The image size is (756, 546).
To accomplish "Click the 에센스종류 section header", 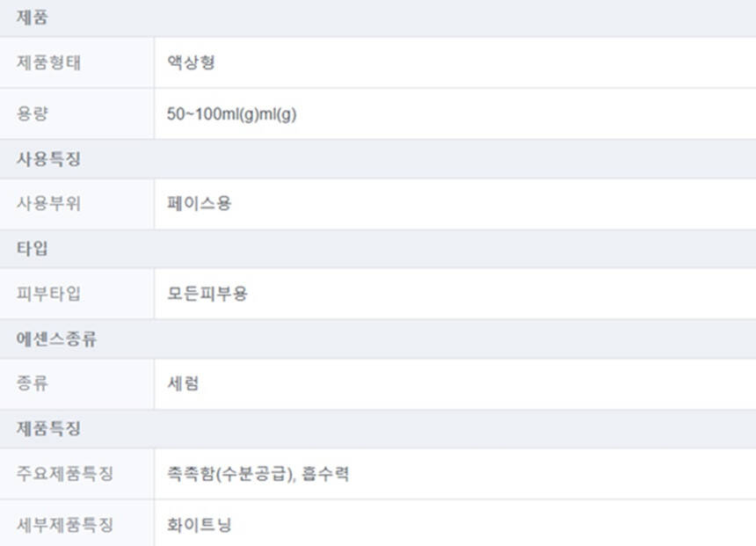I will pos(57,339).
